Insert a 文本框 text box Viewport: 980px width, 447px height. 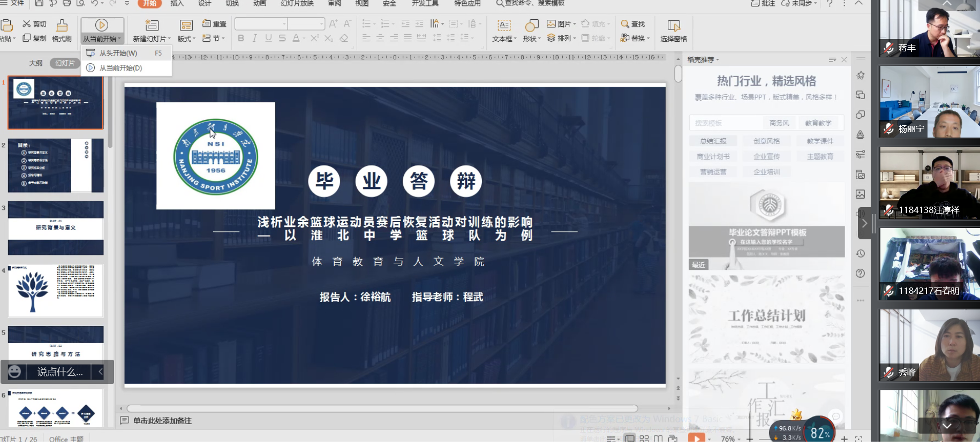click(x=504, y=31)
